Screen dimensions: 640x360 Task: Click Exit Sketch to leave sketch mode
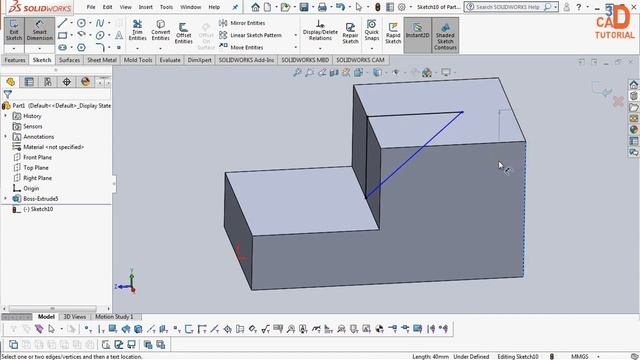pyautogui.click(x=14, y=30)
